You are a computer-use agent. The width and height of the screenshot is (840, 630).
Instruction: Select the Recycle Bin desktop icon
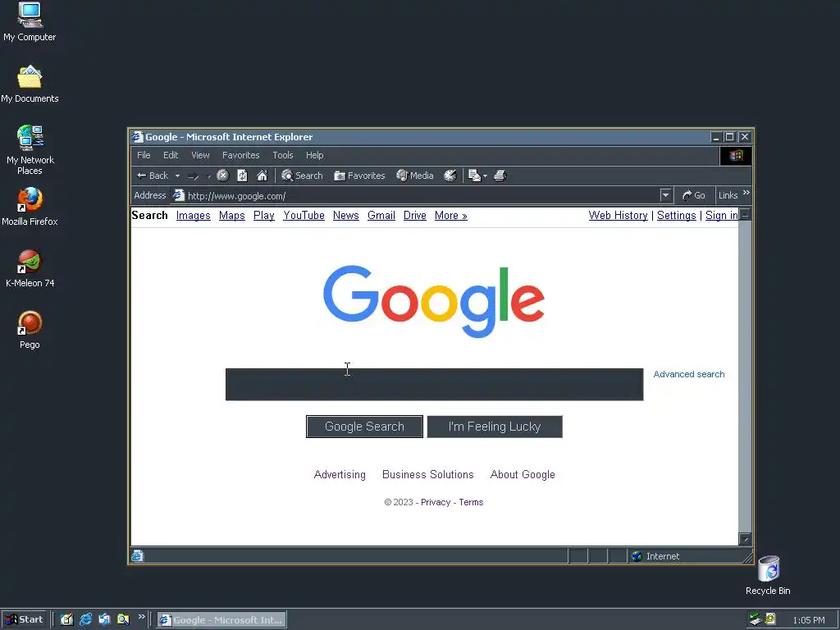[x=768, y=576]
